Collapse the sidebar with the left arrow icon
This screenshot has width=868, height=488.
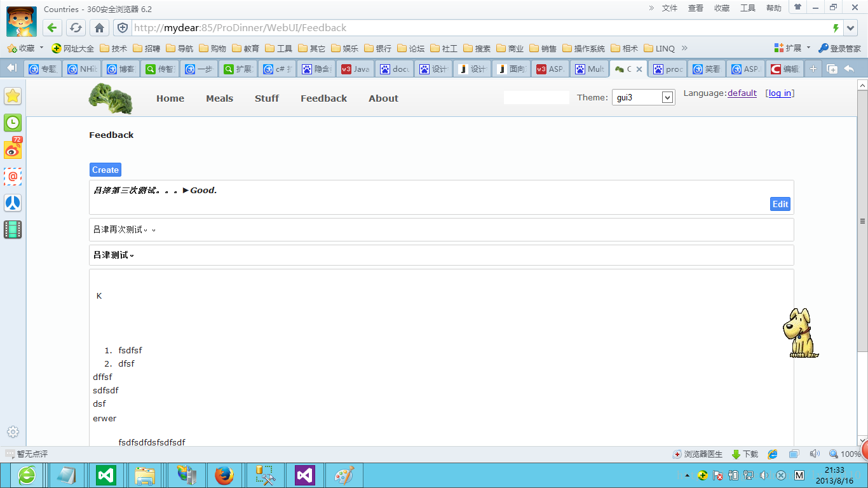click(11, 68)
